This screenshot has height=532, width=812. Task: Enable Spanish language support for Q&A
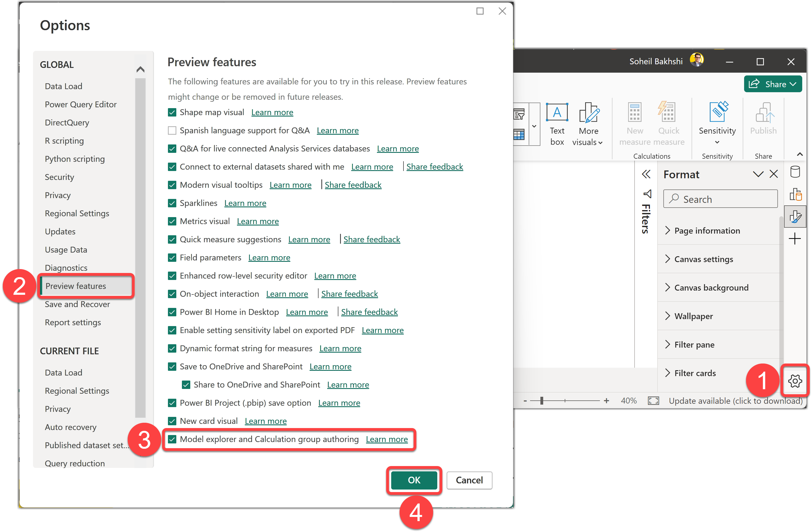[x=172, y=130]
